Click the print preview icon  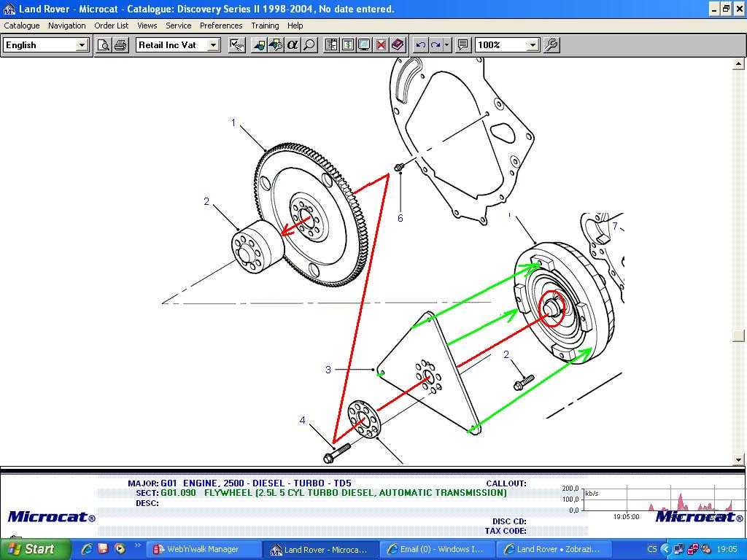(x=104, y=45)
